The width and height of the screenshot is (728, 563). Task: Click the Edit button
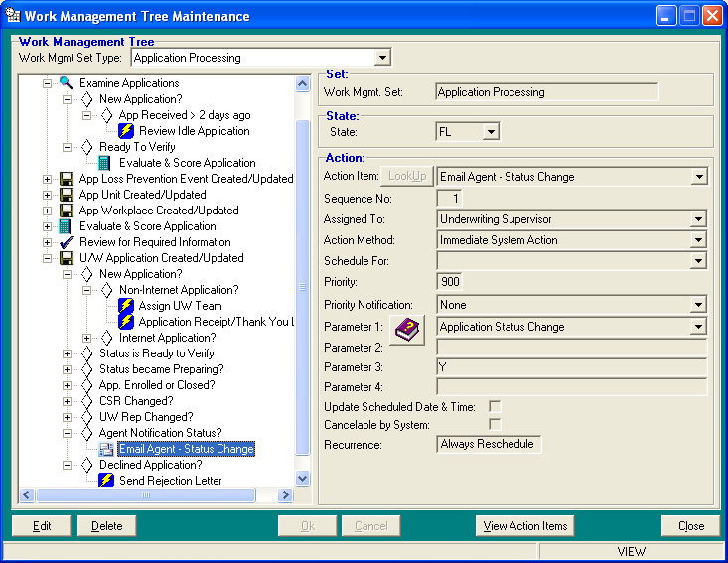(x=42, y=526)
